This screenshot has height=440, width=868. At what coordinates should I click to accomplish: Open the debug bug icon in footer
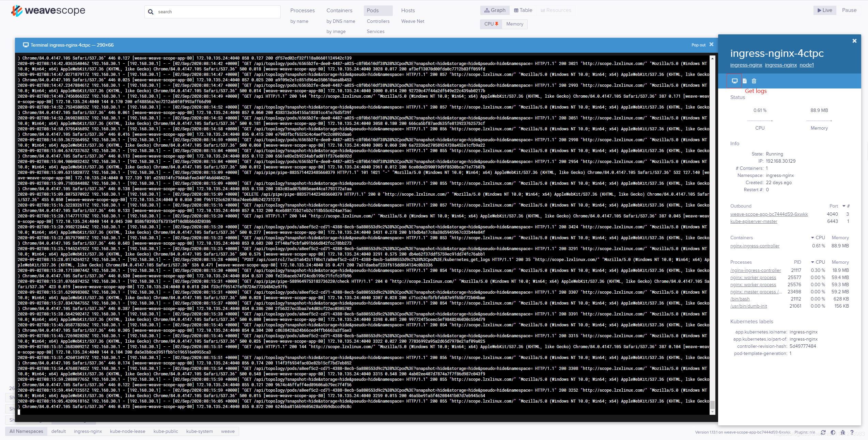(842, 432)
